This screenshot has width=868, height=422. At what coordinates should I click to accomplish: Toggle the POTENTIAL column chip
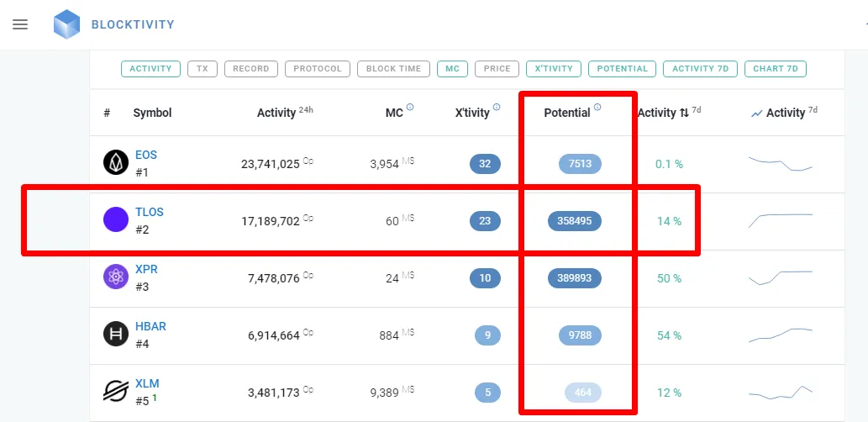pyautogui.click(x=622, y=69)
